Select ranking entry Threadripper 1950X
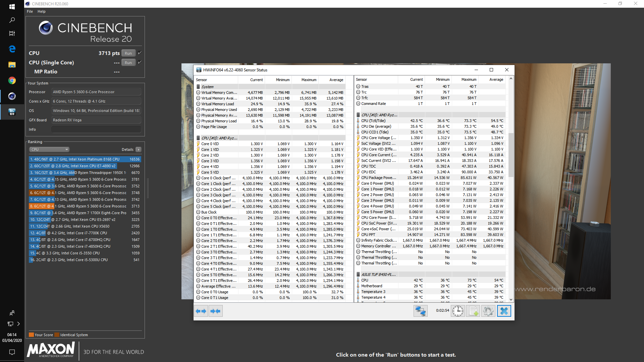The image size is (644, 362). [x=85, y=173]
